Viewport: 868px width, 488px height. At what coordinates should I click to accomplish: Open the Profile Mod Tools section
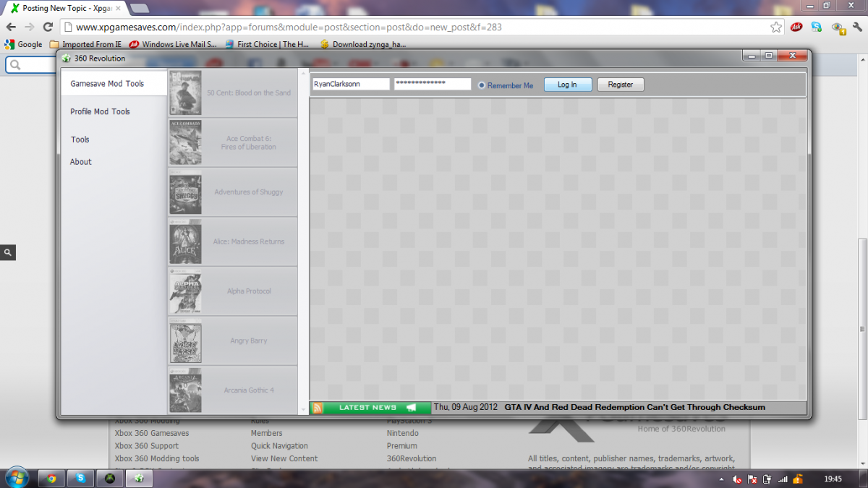tap(100, 112)
